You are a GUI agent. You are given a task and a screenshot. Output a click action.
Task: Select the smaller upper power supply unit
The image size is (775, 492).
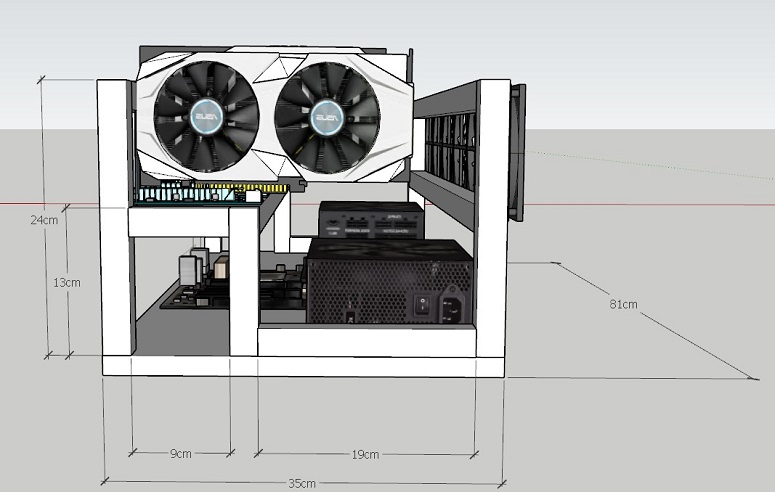pos(372,220)
